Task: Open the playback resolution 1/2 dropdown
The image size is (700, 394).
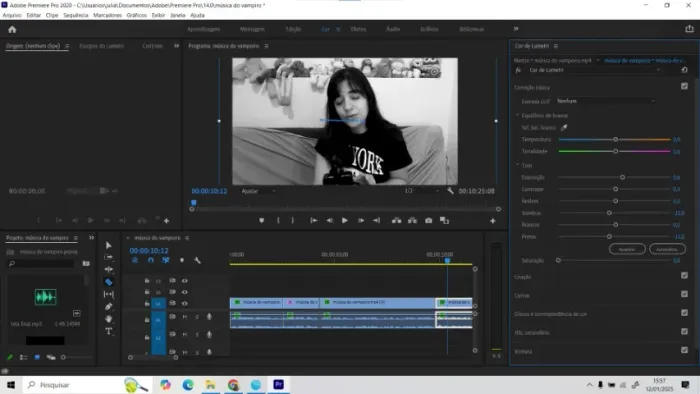Action: pyautogui.click(x=421, y=191)
